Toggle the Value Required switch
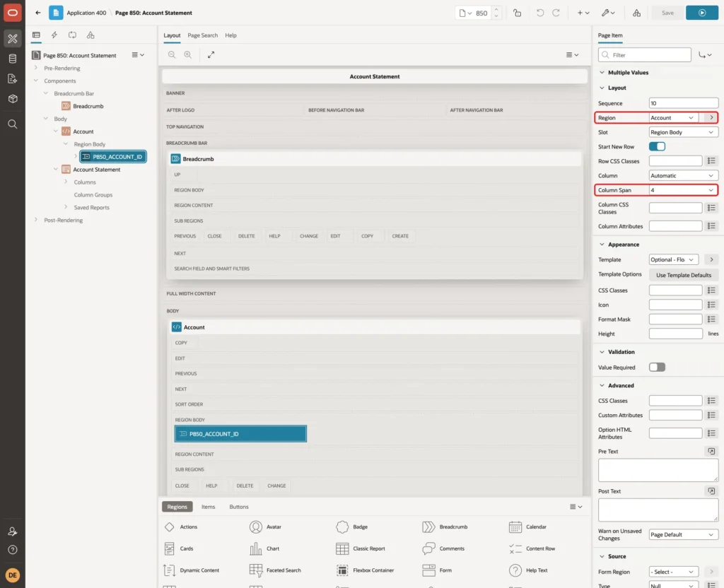Viewport: 724px width, 588px height. click(657, 367)
